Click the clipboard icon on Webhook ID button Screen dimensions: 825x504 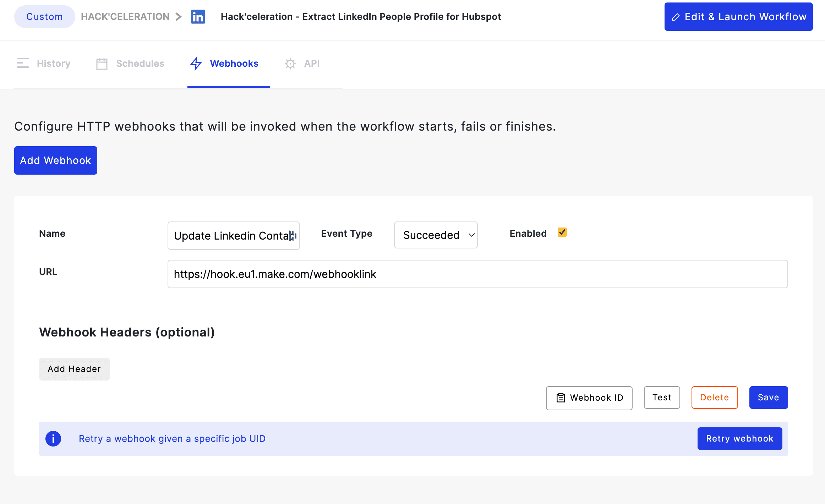pos(561,398)
